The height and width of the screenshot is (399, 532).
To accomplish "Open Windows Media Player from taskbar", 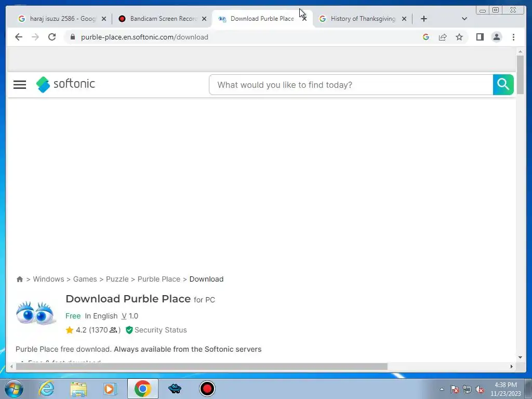I will tap(110, 389).
